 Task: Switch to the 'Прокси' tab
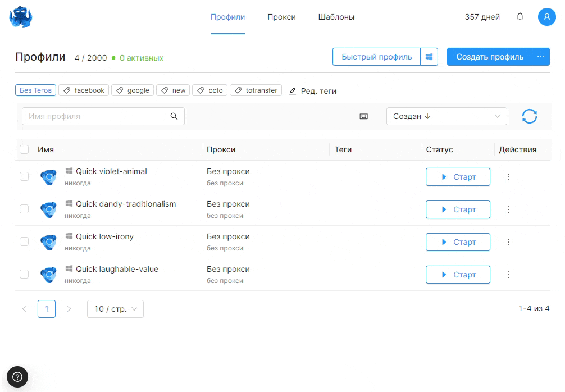[281, 17]
